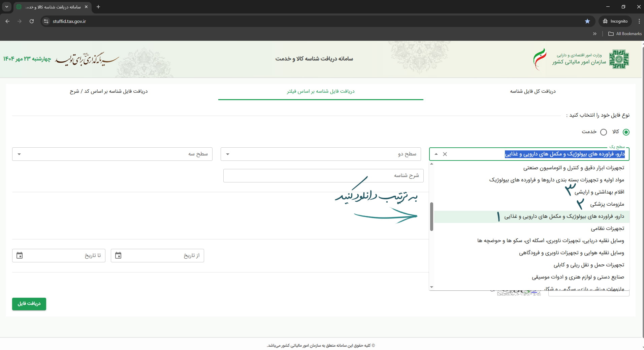
Task: Click the green دریافت فایل button
Action: coord(29,304)
